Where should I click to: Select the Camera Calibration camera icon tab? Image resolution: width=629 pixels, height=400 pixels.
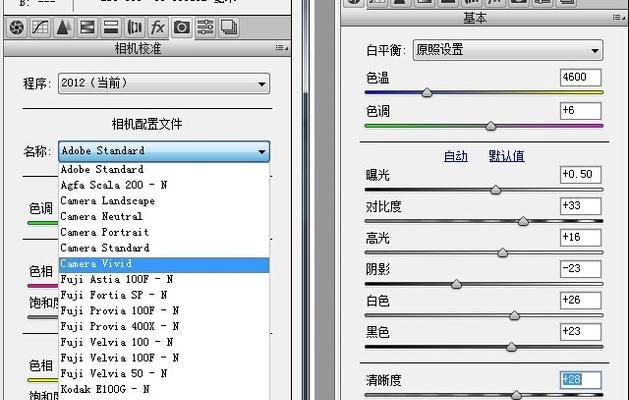click(181, 28)
